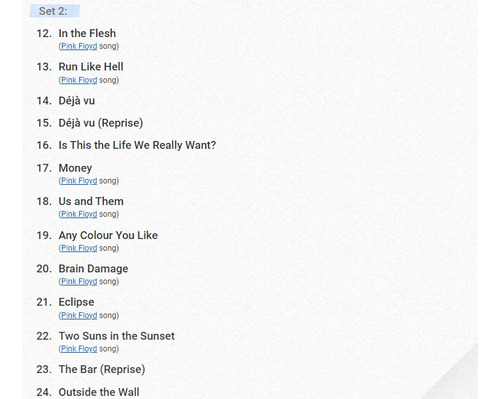Screen dimensions: 500x399
Task: Select the Run Like Hell song title
Action: pyautogui.click(x=91, y=67)
